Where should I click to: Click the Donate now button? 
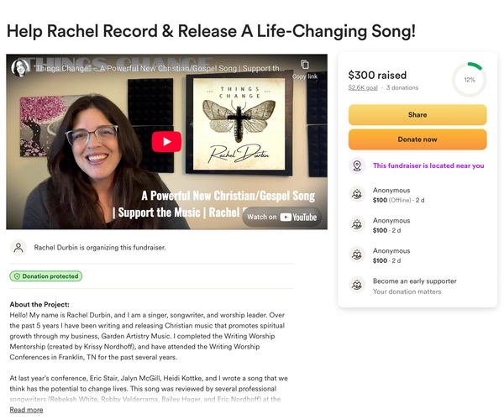tap(417, 139)
